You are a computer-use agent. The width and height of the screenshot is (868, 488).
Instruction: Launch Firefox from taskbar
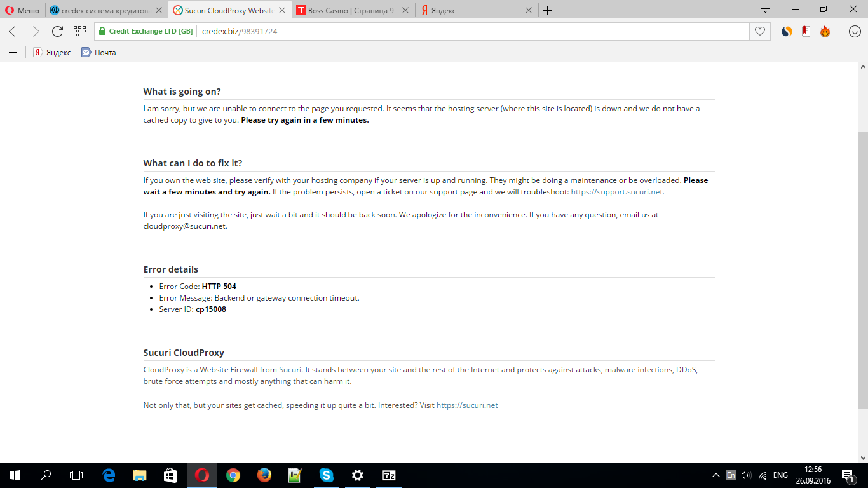click(264, 475)
